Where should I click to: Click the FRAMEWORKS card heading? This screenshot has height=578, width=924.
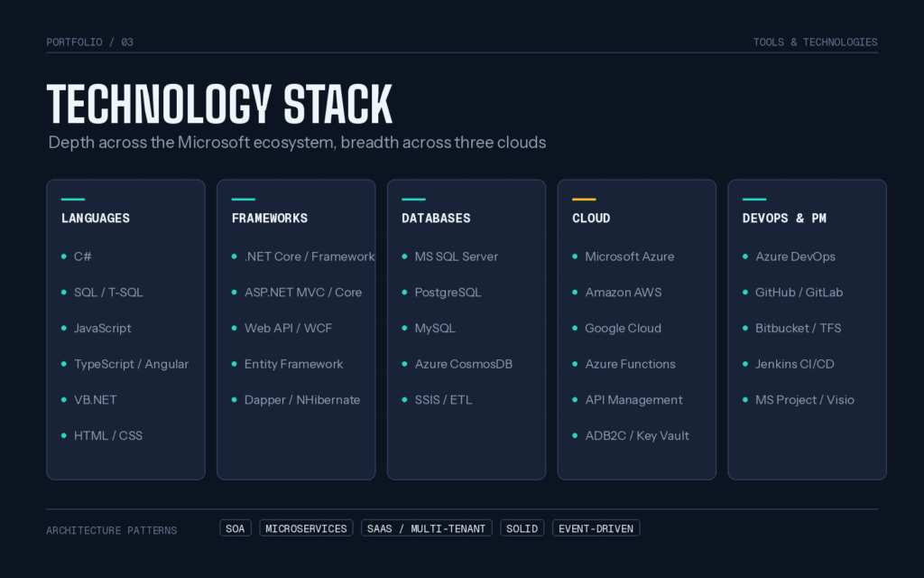tap(269, 219)
